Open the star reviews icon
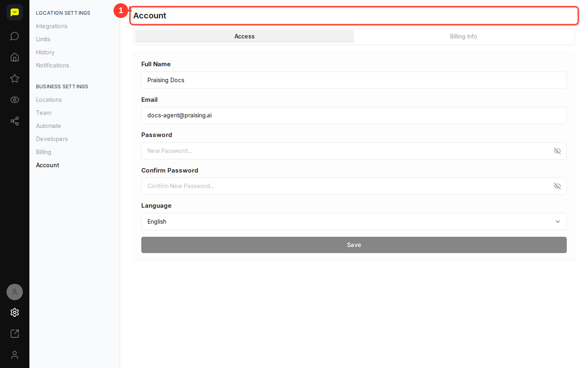 tap(15, 79)
